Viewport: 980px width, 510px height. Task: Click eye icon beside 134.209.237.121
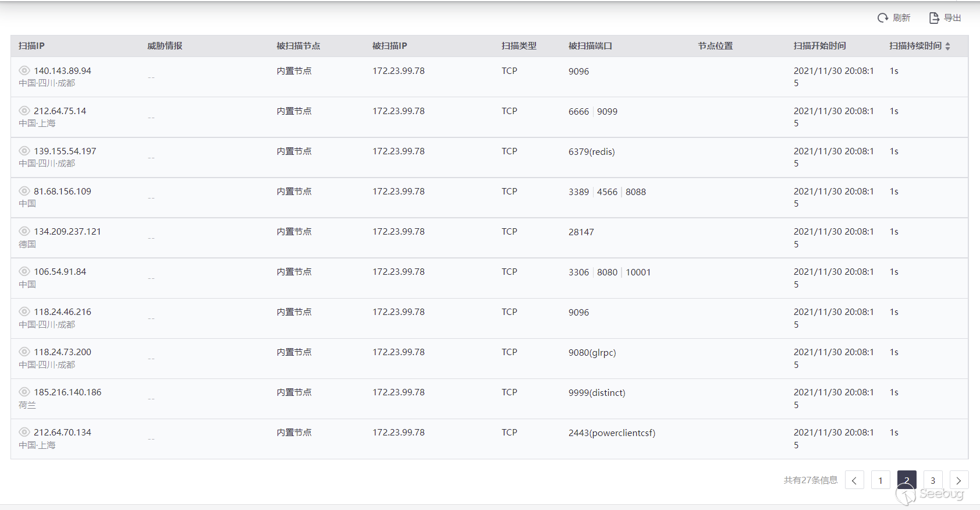tap(24, 231)
